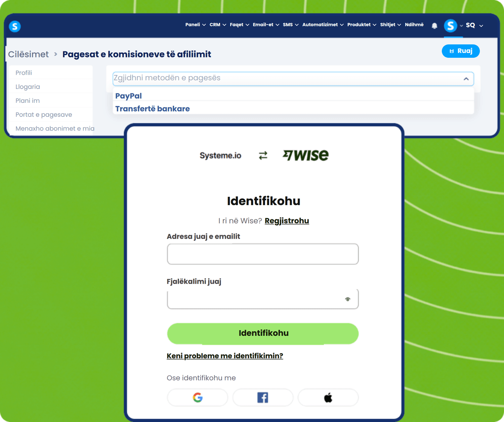Image resolution: width=504 pixels, height=422 pixels.
Task: Show password with the eye icon
Action: coord(348,299)
